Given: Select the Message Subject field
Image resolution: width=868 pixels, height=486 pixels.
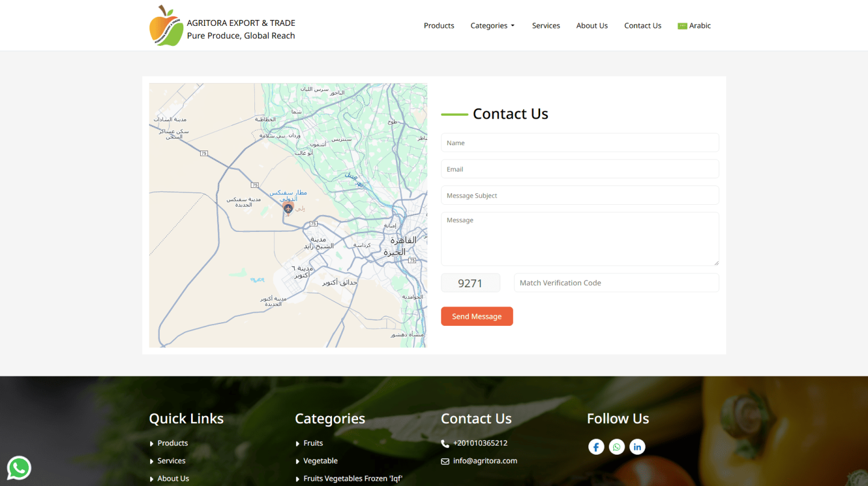Looking at the screenshot, I should (580, 196).
